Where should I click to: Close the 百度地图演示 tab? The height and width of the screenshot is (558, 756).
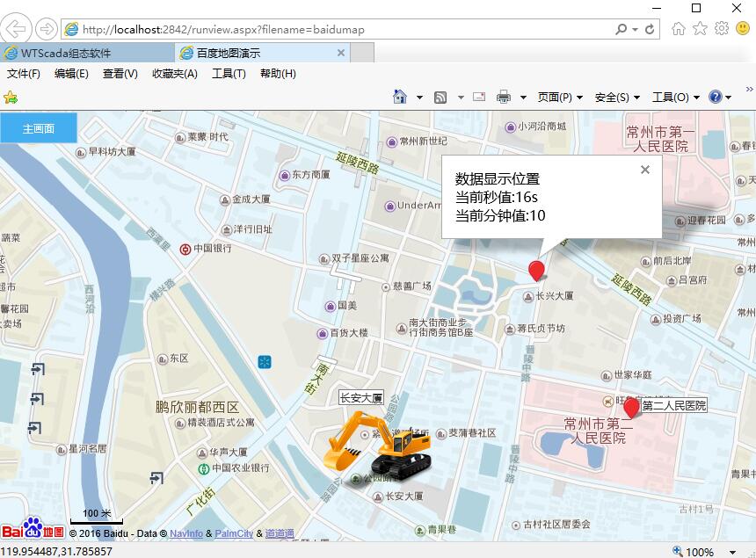[x=341, y=53]
